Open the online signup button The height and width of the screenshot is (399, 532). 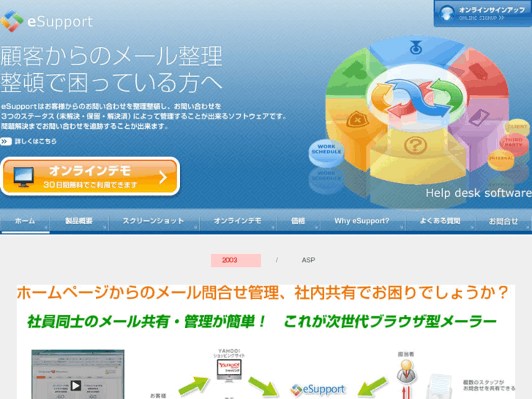[x=482, y=14]
